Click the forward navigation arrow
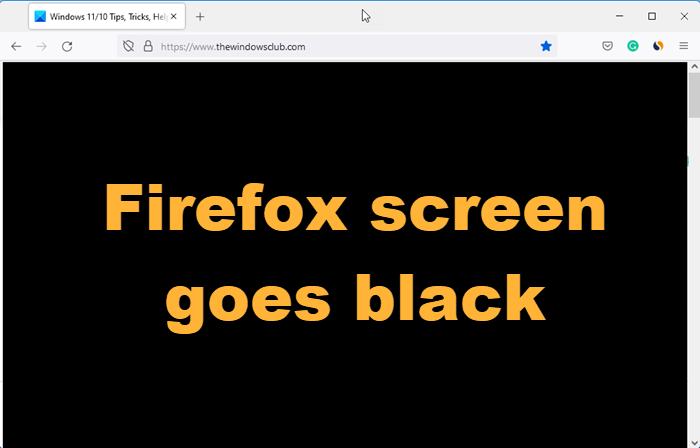This screenshot has width=700, height=448. pyautogui.click(x=42, y=46)
